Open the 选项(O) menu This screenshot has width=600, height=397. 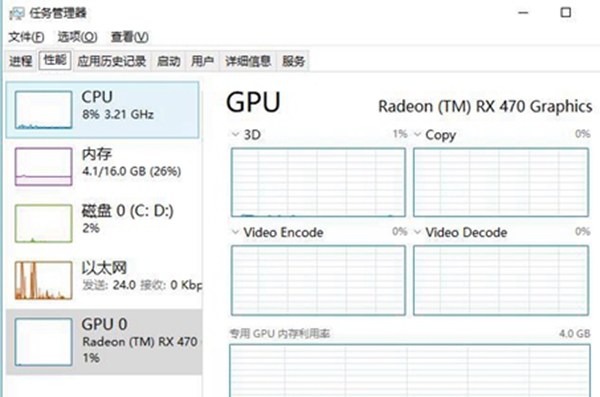[77, 37]
